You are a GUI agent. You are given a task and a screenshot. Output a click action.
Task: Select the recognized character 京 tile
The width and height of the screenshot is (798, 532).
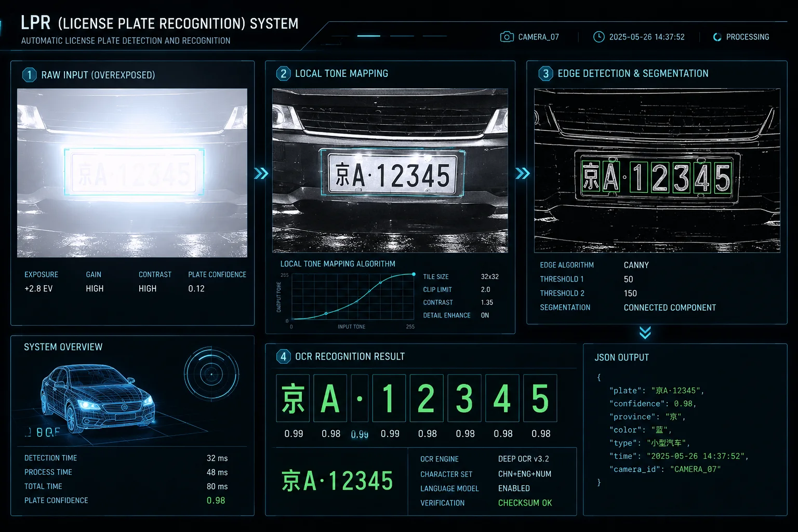pos(293,398)
